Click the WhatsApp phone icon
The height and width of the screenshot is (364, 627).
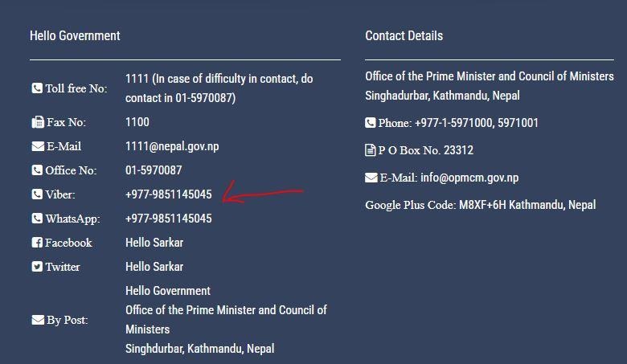[x=37, y=219]
